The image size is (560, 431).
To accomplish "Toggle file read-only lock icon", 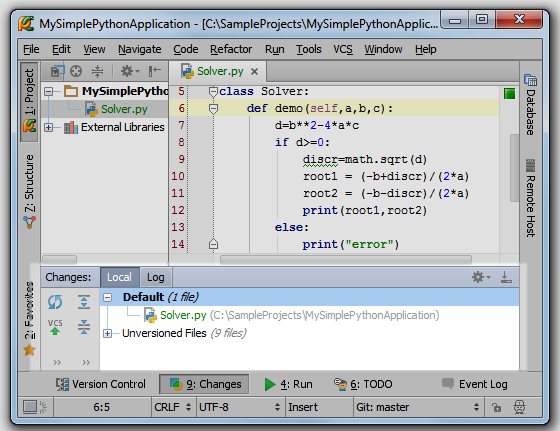I will [496, 407].
